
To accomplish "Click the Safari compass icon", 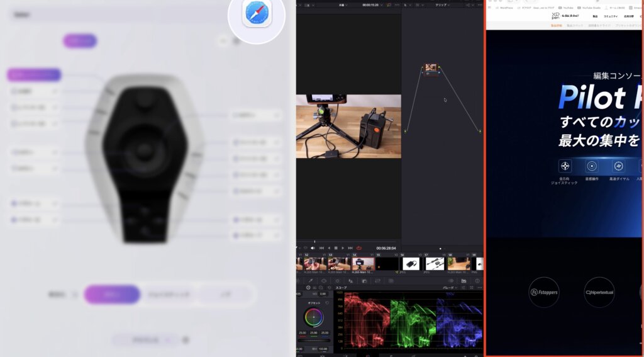I will [257, 14].
